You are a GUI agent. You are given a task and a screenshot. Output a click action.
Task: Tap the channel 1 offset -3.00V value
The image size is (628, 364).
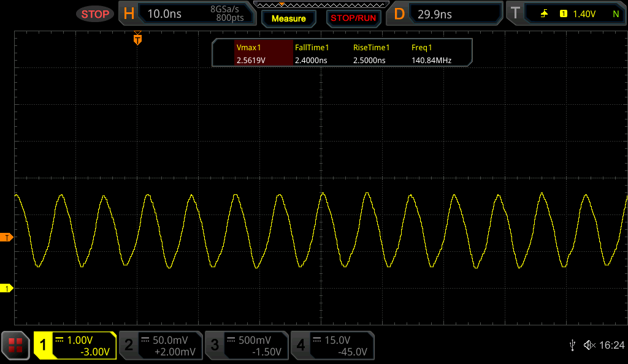point(95,352)
